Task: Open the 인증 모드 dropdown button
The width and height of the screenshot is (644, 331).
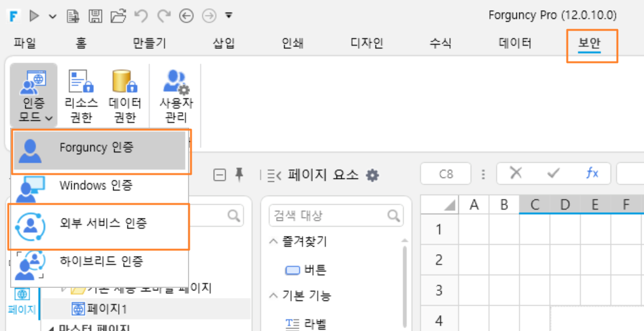Action: pos(34,95)
